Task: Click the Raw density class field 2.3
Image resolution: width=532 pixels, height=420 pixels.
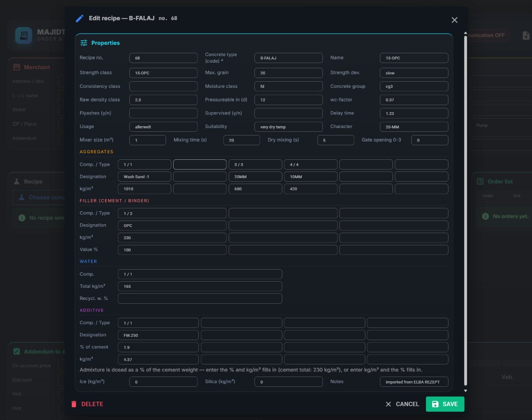Action: coord(163,100)
